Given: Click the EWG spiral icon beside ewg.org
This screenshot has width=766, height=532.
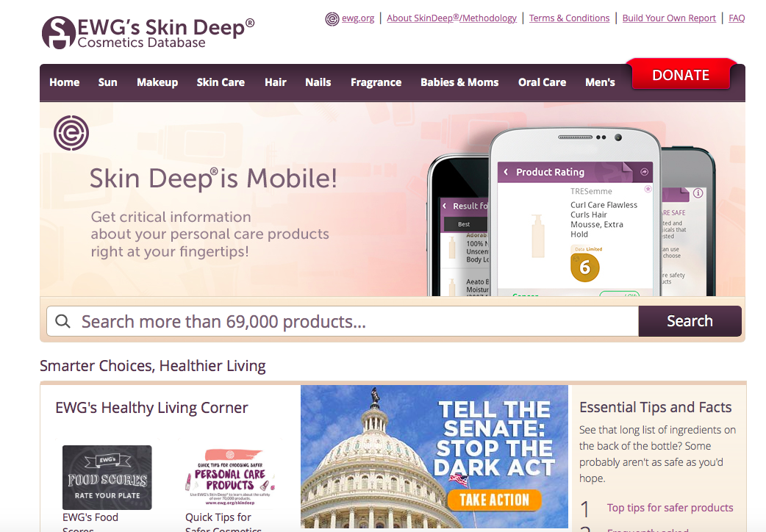Looking at the screenshot, I should [332, 19].
